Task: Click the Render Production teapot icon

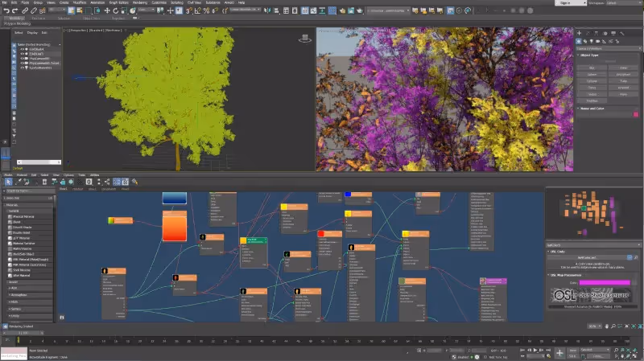Action: point(360,10)
